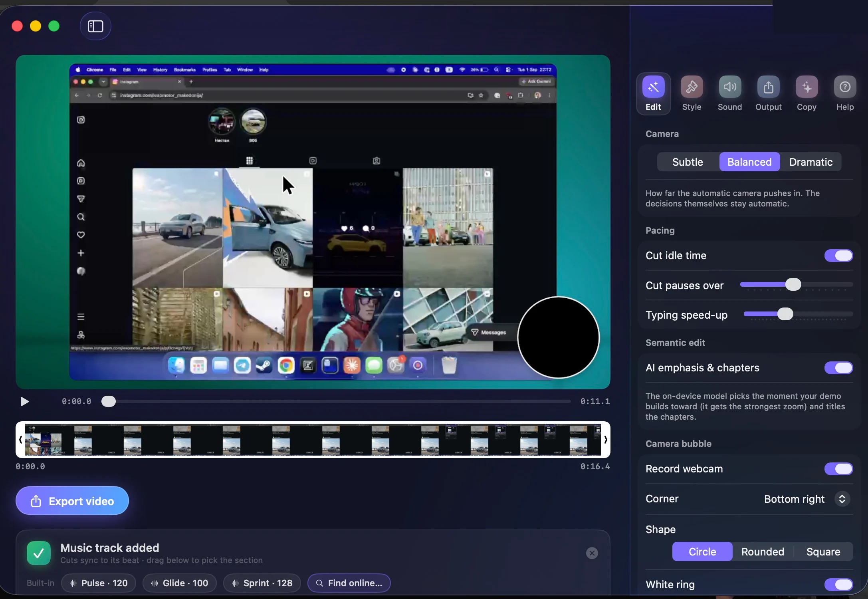Toggle the sidebar panel icon

[x=95, y=26]
